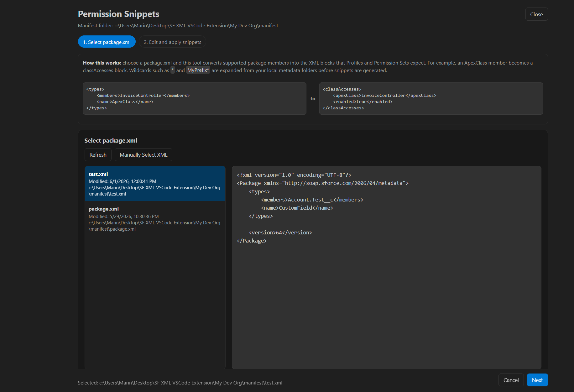This screenshot has width=574, height=392.
Task: Click Manually Select XML button
Action: 143,155
